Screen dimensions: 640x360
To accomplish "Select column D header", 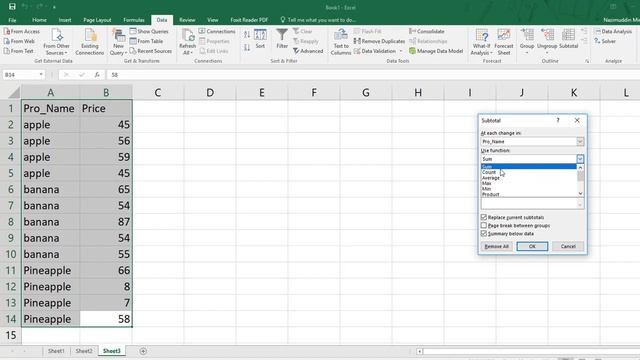I will [x=210, y=93].
